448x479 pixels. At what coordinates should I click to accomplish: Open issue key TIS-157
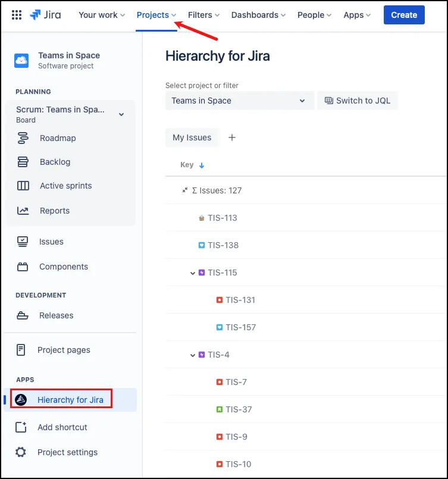(240, 327)
